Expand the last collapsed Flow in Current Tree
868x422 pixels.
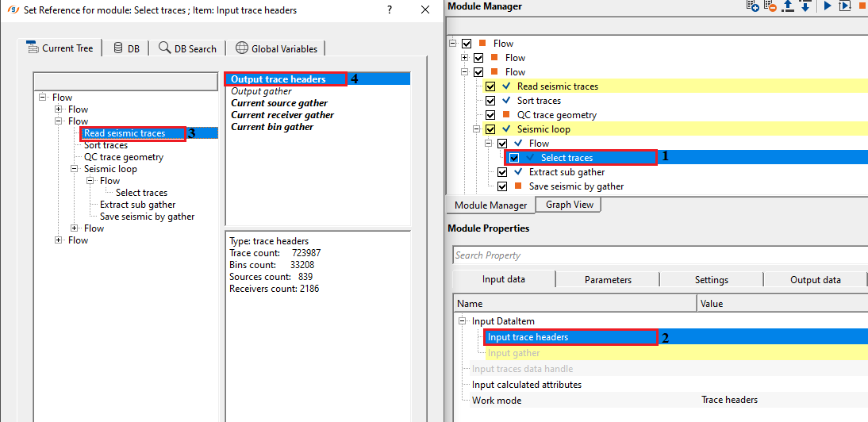click(x=59, y=240)
